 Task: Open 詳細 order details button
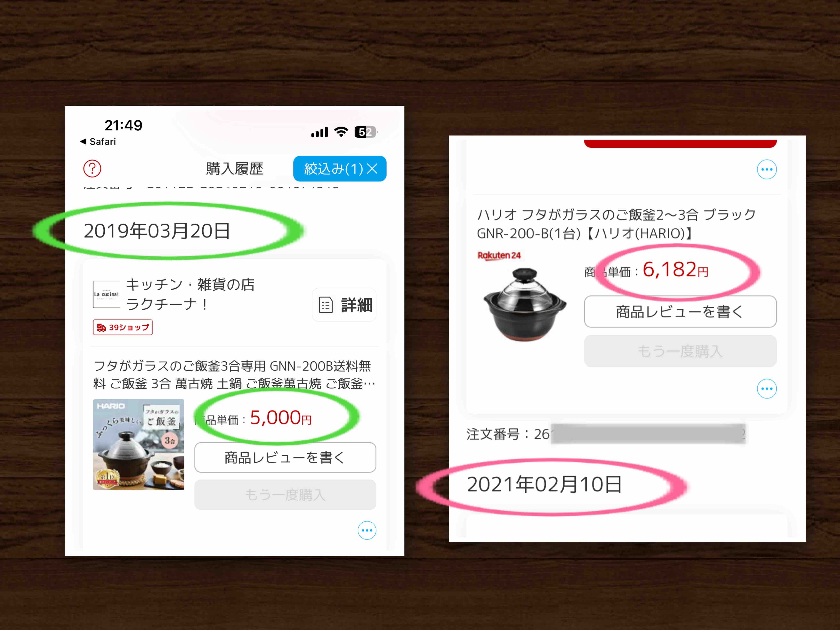344,305
